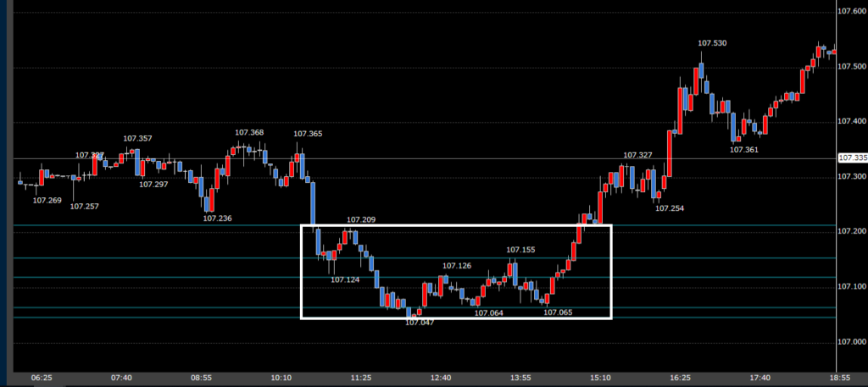This screenshot has height=387, width=868.
Task: Click the 107.254 low label
Action: pos(670,208)
